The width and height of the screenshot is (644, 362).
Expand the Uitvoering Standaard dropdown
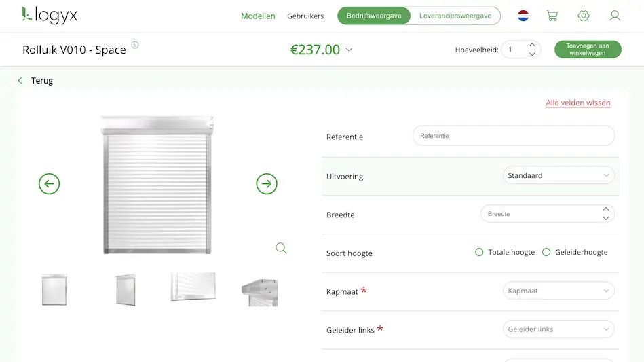(558, 175)
